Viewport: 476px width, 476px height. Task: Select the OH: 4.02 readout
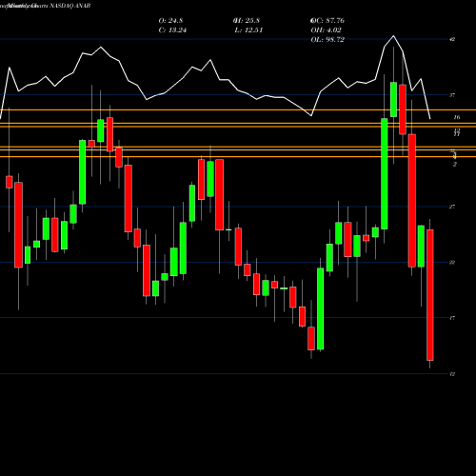click(326, 30)
